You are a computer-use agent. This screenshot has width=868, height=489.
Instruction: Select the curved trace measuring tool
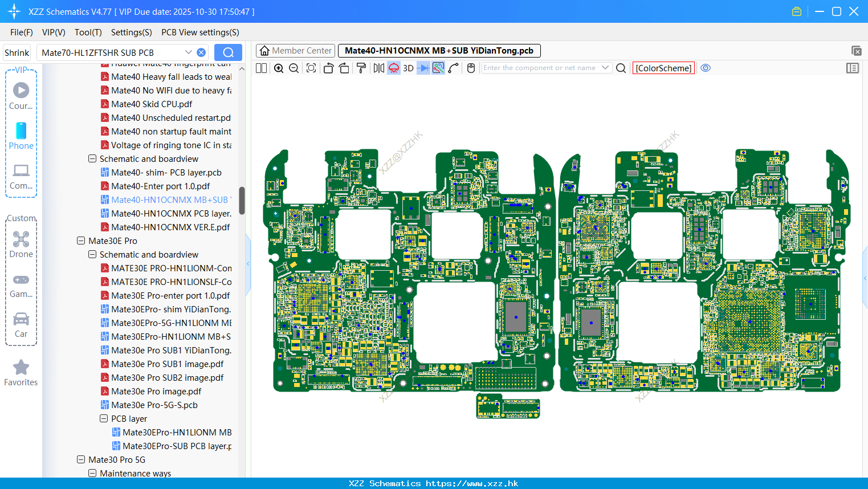click(x=454, y=68)
